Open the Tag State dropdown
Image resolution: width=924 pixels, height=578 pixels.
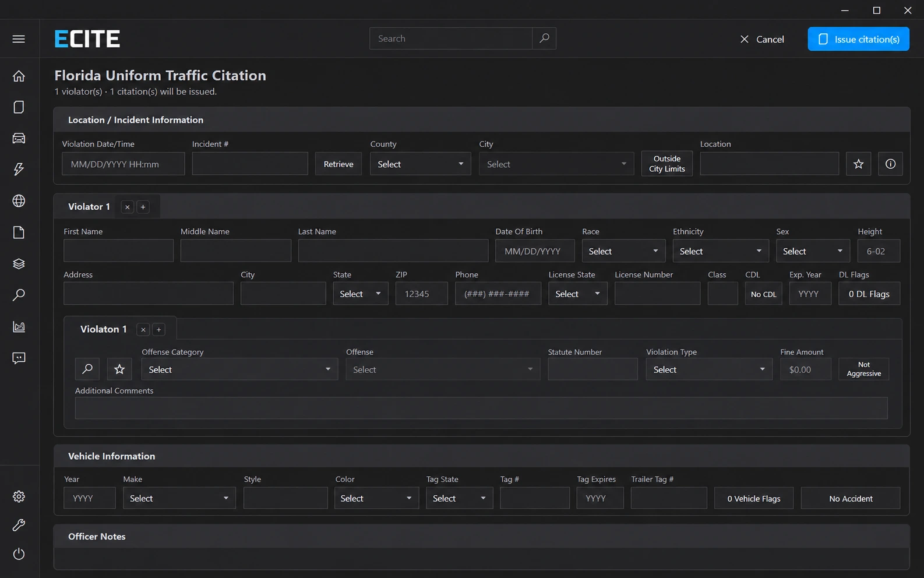pyautogui.click(x=460, y=499)
